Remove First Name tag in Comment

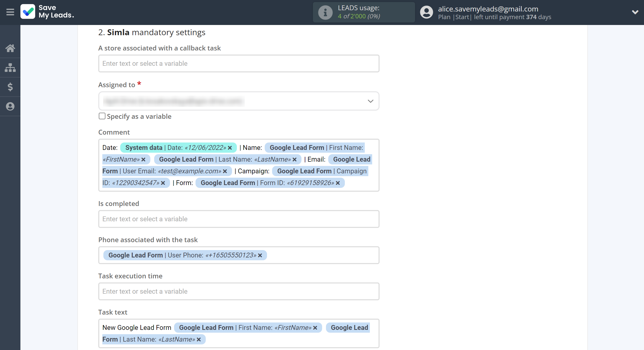click(x=143, y=160)
